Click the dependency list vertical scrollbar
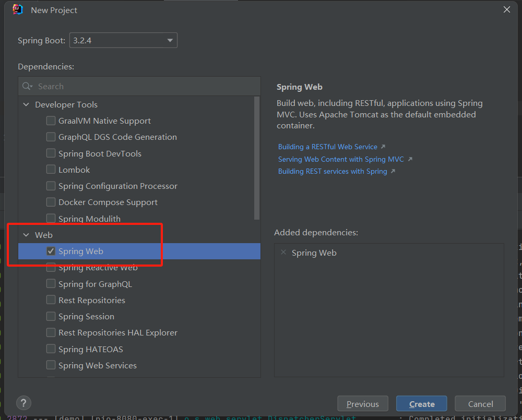Screen dimensions: 522x420 257,158
